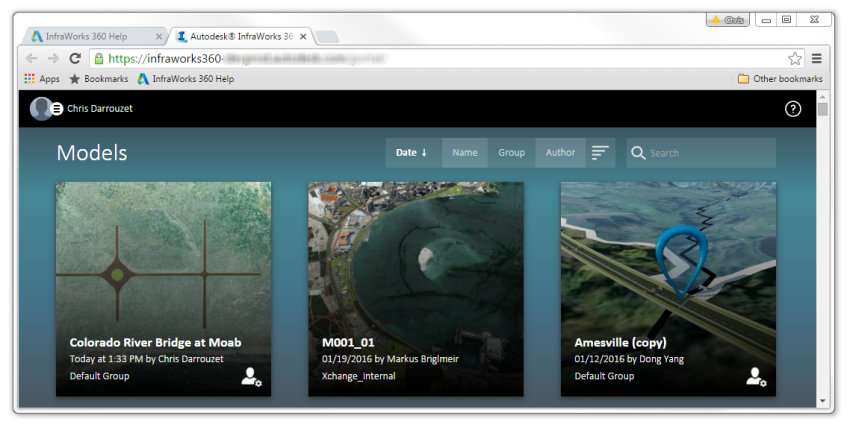Screen dimensions: 850x427
Task: Toggle sort order with the lines icon
Action: (600, 153)
